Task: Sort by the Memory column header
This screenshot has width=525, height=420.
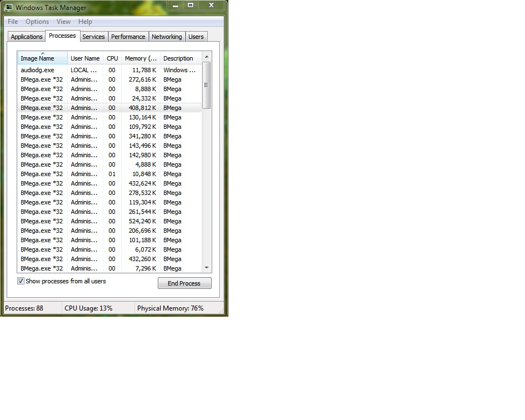Action: point(141,58)
